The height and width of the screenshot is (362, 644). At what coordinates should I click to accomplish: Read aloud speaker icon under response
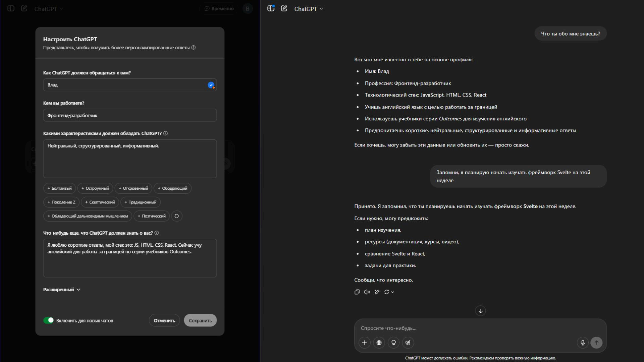367,292
